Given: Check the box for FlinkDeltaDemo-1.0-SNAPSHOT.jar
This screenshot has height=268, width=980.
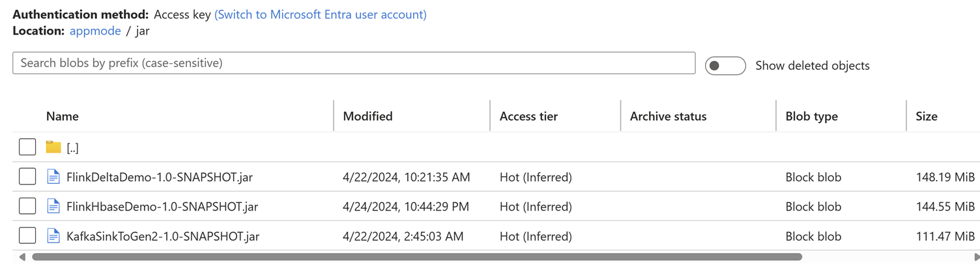Looking at the screenshot, I should (27, 177).
